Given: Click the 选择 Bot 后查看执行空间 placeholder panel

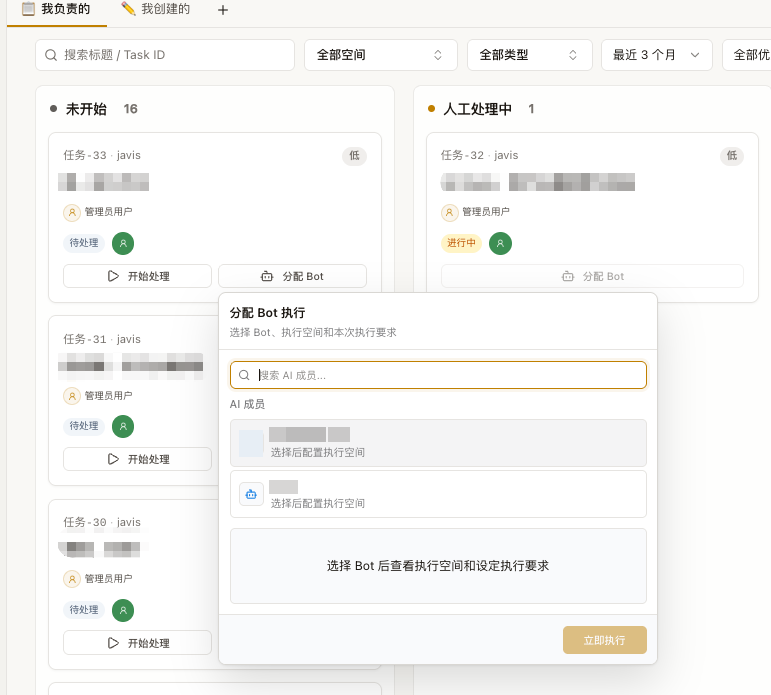Looking at the screenshot, I should 438,566.
